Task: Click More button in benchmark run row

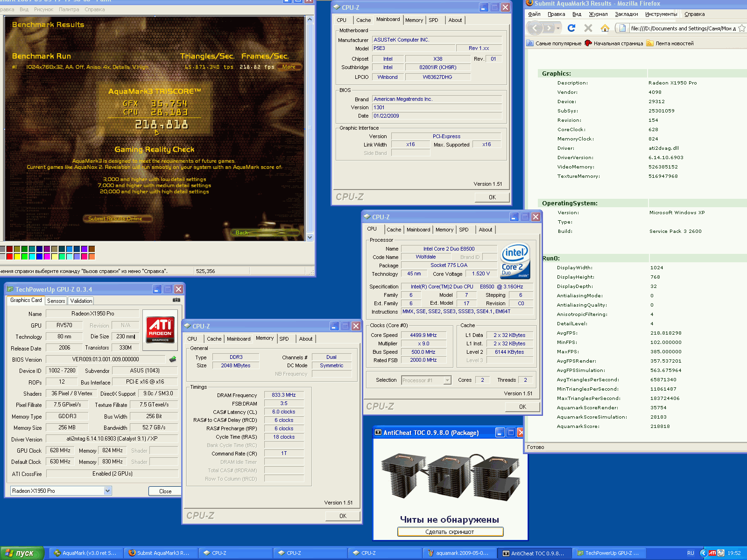Action: click(x=289, y=67)
